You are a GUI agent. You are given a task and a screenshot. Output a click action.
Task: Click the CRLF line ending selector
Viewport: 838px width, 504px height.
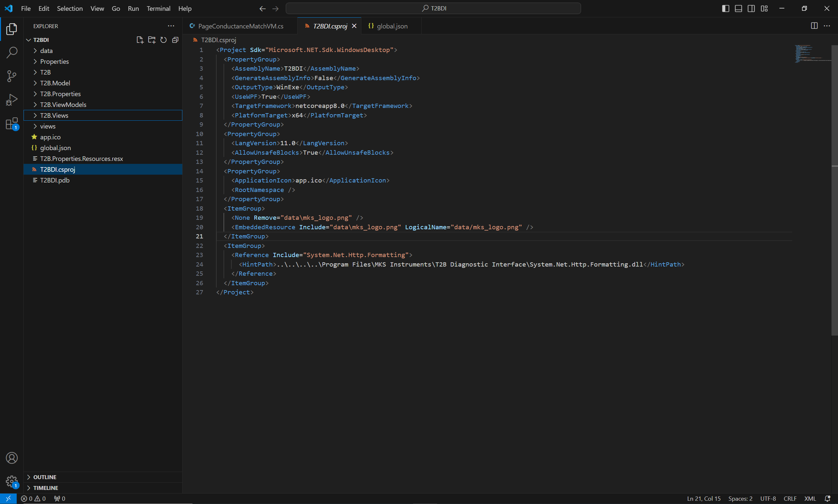[x=790, y=498]
